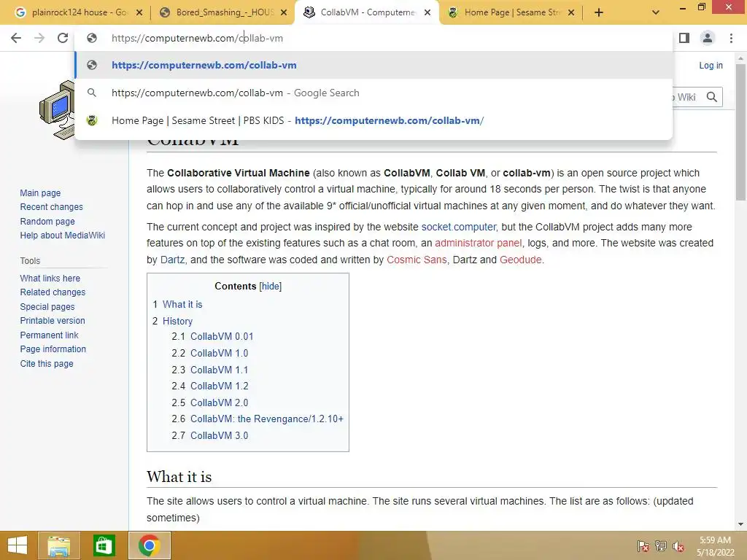Open Cite this page link

[47, 363]
